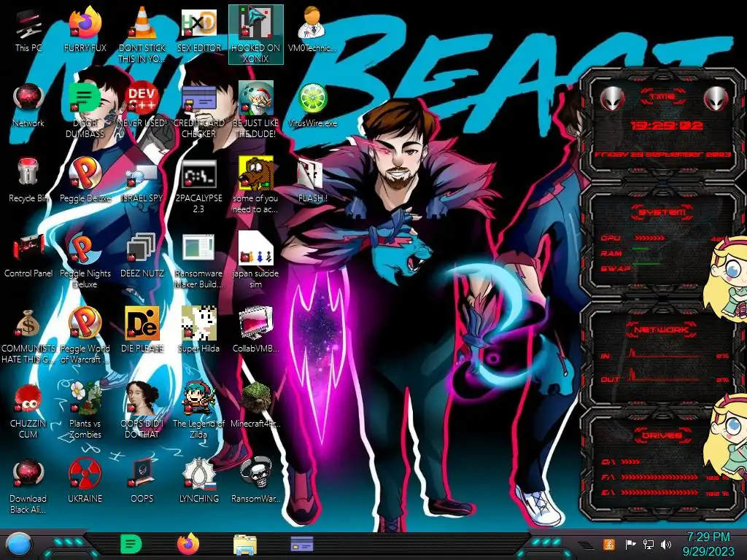Open the Recycle Bin
The height and width of the screenshot is (560, 747).
28,180
